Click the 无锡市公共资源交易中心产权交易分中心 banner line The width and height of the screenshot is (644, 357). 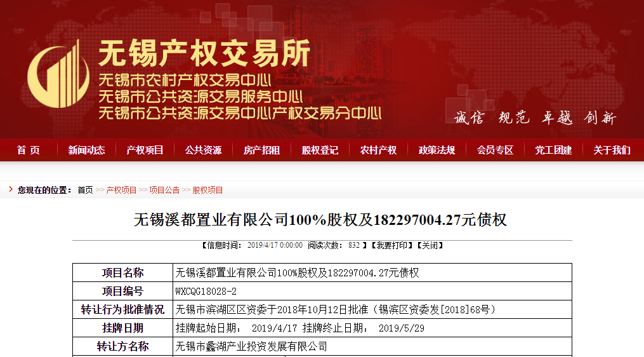click(x=240, y=112)
